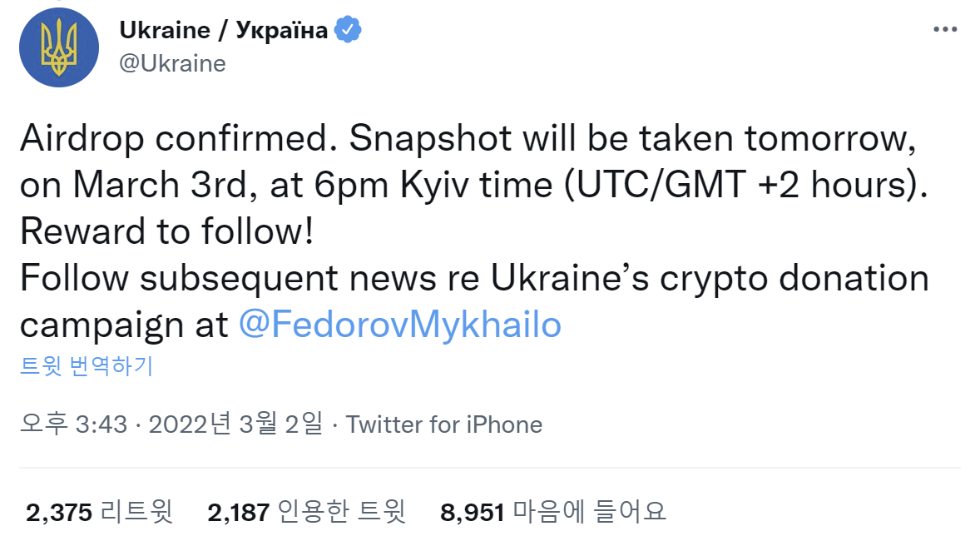Click the 오후 3:43 timestamp
980x546 pixels.
tap(74, 424)
